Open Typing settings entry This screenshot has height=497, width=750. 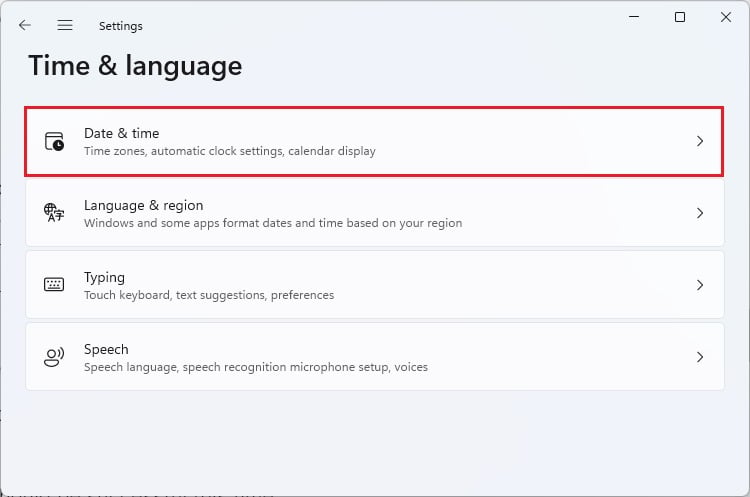coord(375,285)
